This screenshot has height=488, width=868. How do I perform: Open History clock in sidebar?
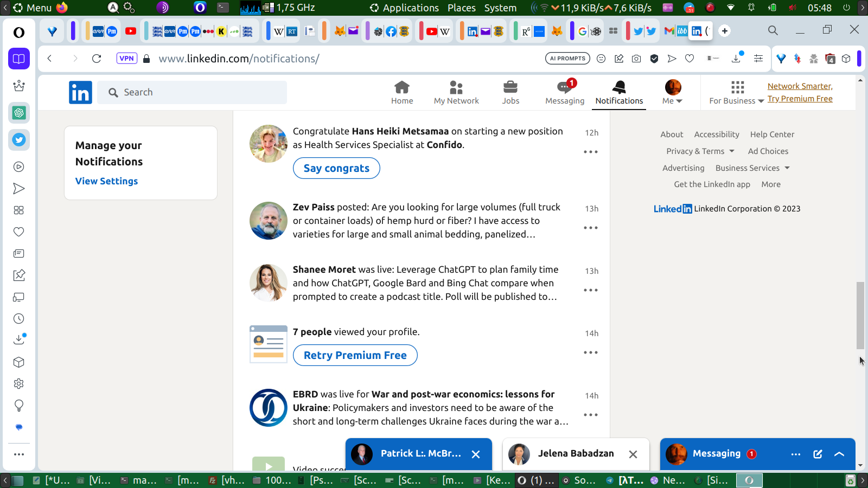point(19,319)
